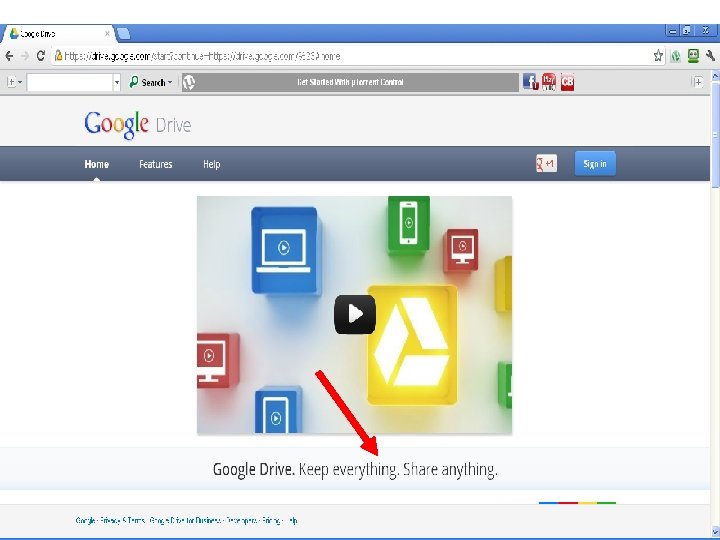This screenshot has width=720, height=540.
Task: Click the browser back arrow
Action: tap(9, 56)
